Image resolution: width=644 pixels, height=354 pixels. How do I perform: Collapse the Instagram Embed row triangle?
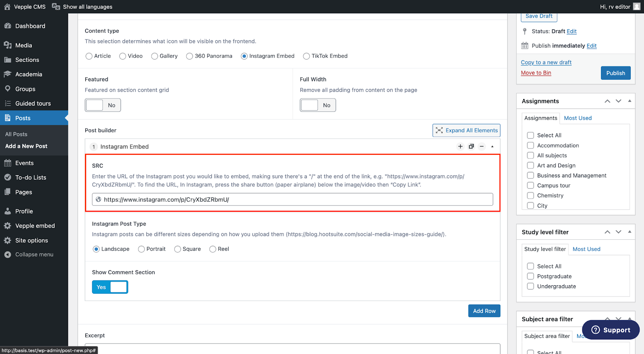492,146
